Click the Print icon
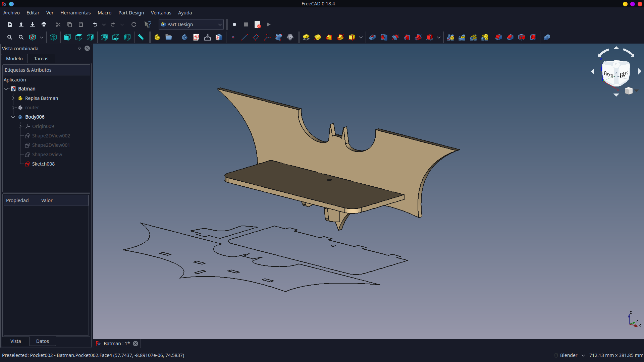 [44, 24]
